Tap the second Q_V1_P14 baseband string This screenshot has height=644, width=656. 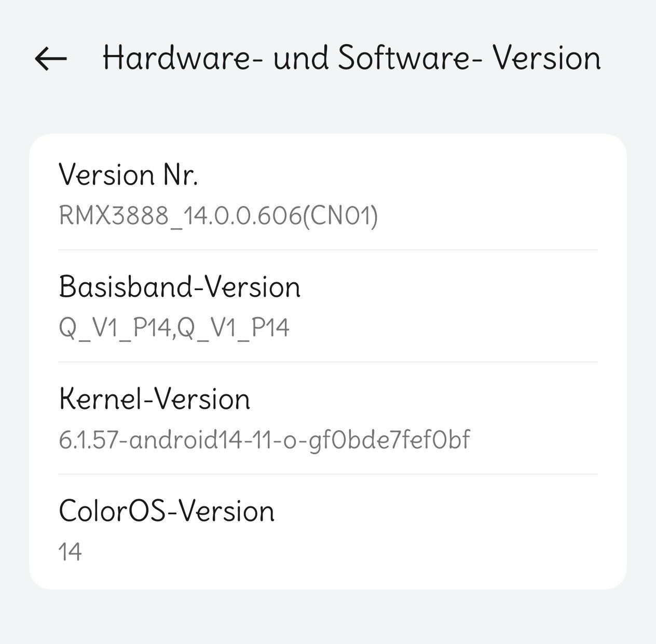pos(234,328)
